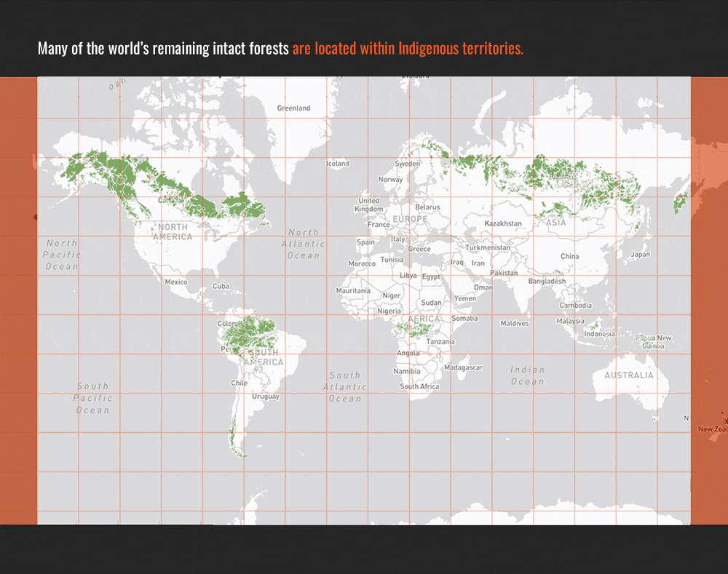Screen dimensions: 728x574
Task: Select Kazakhstan on the map
Action: tap(505, 223)
